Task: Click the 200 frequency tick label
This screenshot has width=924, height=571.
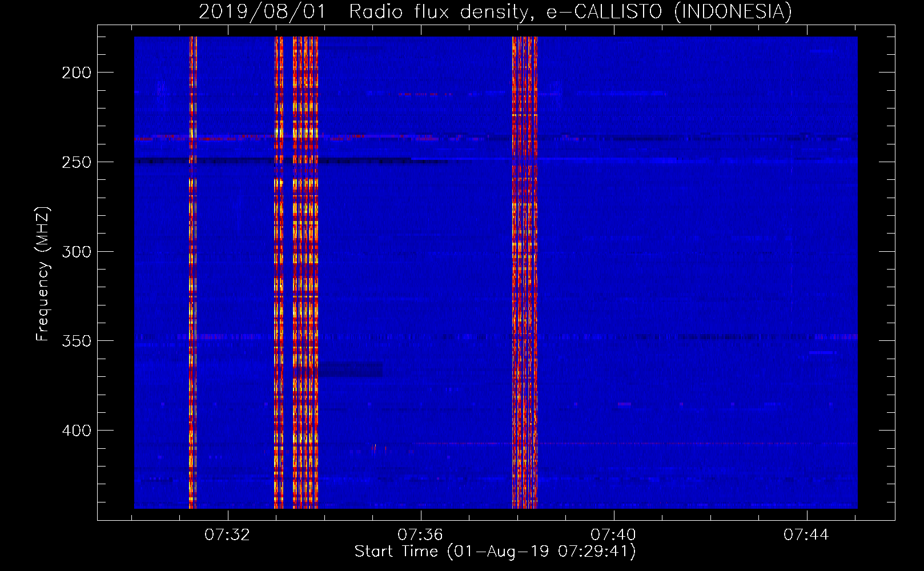Action: point(77,73)
